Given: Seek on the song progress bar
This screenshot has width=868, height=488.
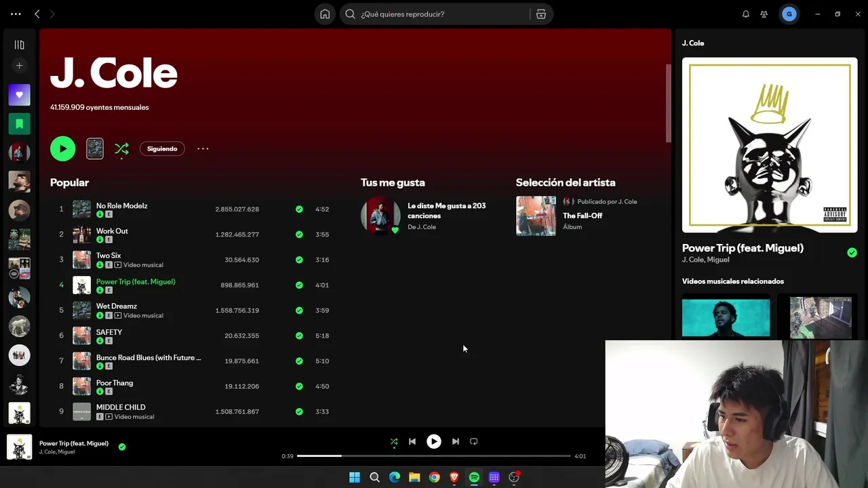Looking at the screenshot, I should click(434, 456).
